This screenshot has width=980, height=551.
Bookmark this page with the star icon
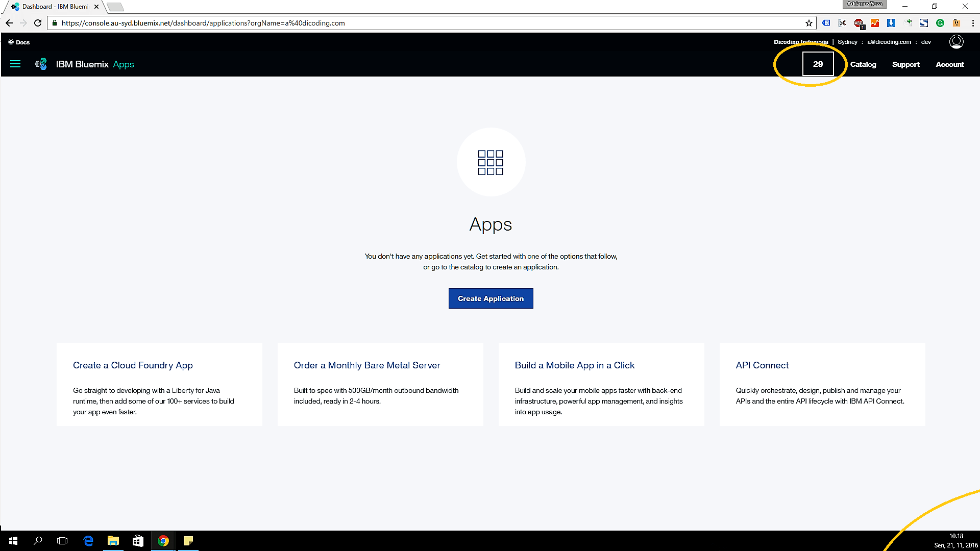point(809,23)
